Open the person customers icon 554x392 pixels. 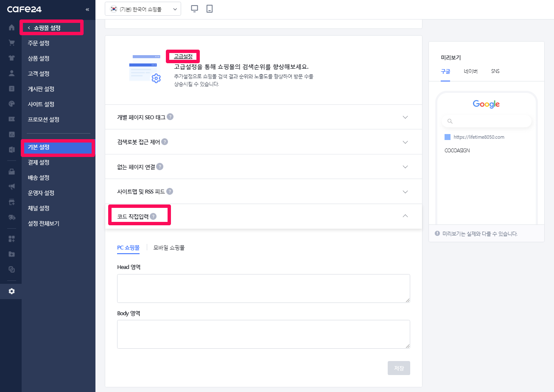11,73
